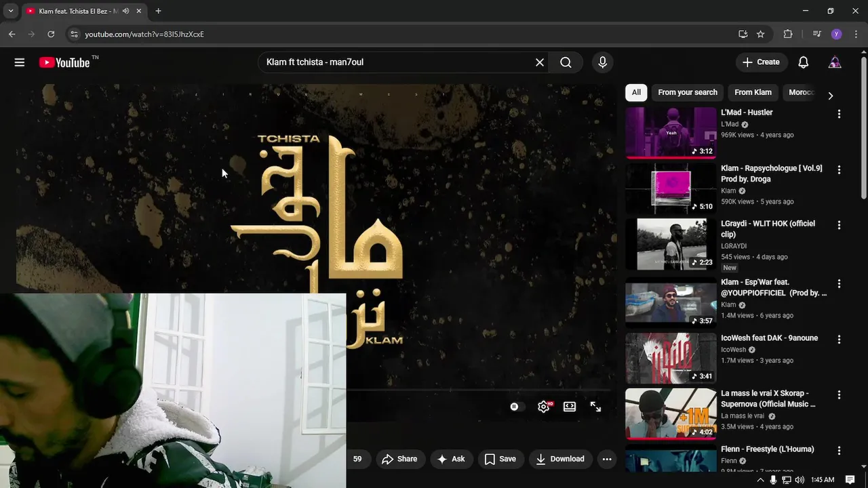Save the video to a playlist
The image size is (868, 488).
point(500,459)
